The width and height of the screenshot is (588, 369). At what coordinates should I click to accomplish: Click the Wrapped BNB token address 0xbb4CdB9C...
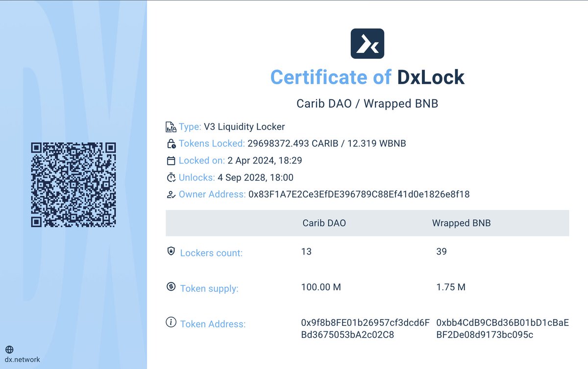coord(502,329)
